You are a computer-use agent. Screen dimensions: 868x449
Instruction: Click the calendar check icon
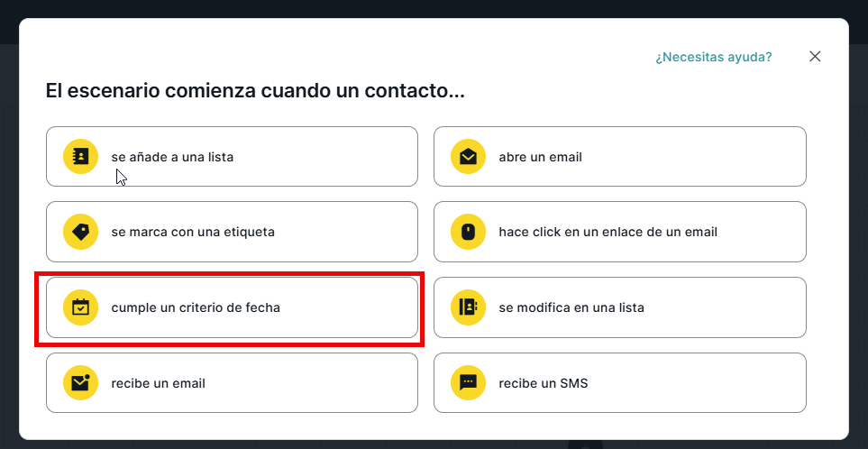click(x=80, y=307)
